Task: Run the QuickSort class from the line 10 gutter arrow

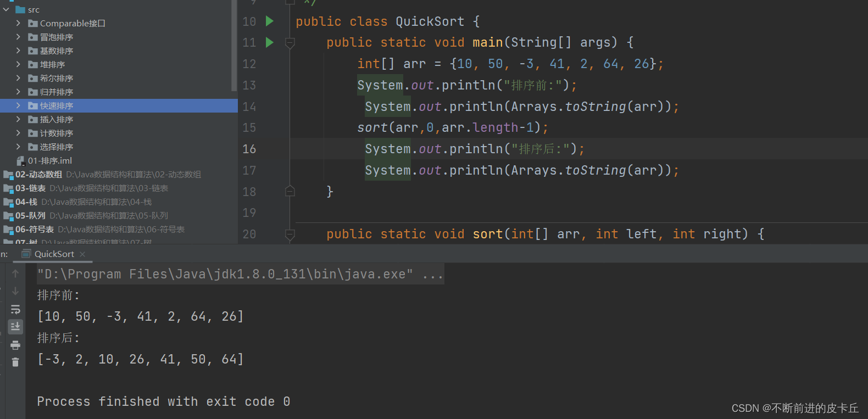Action: [x=269, y=21]
